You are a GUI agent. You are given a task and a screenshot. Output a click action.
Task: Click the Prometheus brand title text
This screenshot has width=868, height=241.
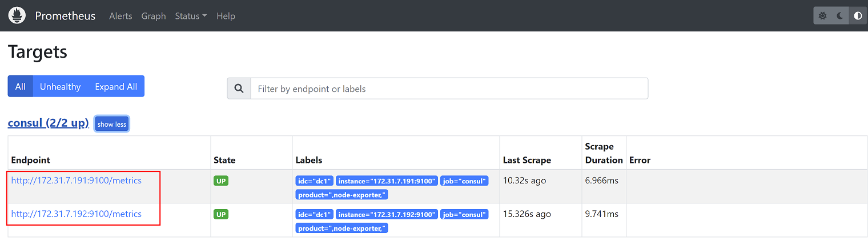65,16
